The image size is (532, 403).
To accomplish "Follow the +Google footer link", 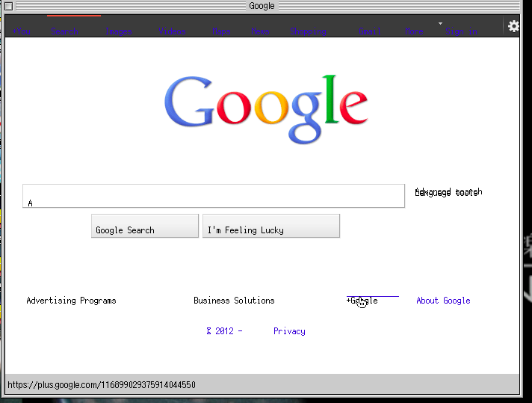I will click(x=362, y=301).
